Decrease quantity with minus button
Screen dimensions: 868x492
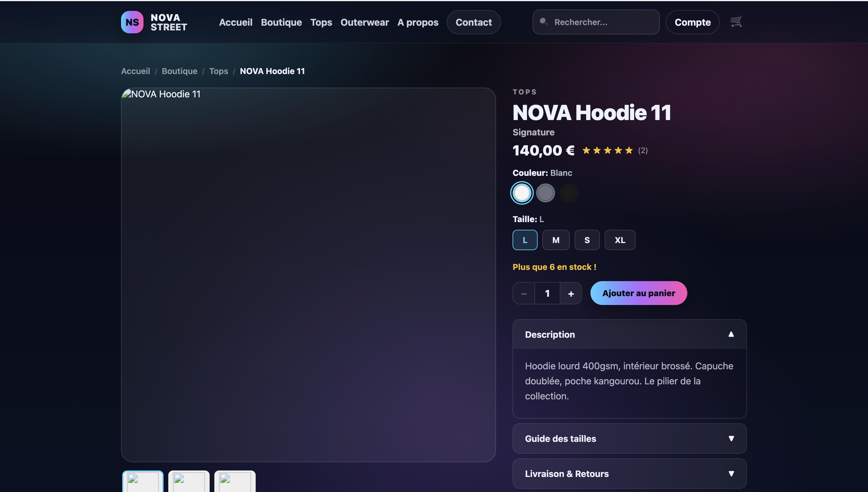(x=524, y=293)
